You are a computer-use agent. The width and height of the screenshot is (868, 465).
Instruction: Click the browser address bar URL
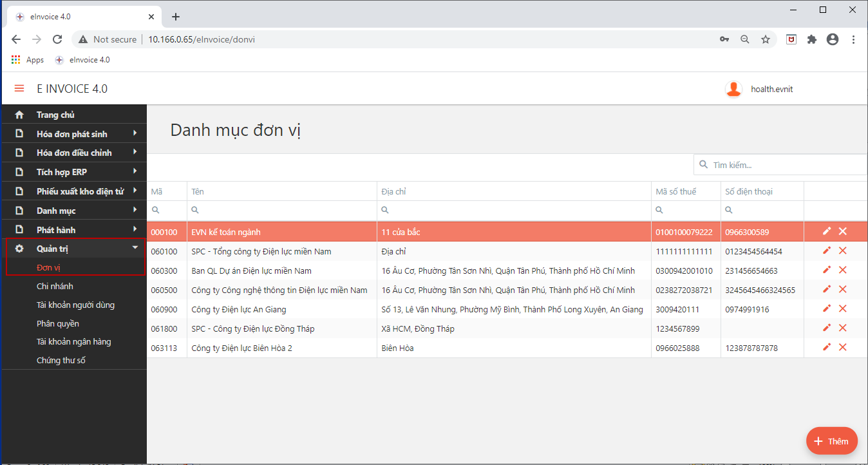click(202, 39)
